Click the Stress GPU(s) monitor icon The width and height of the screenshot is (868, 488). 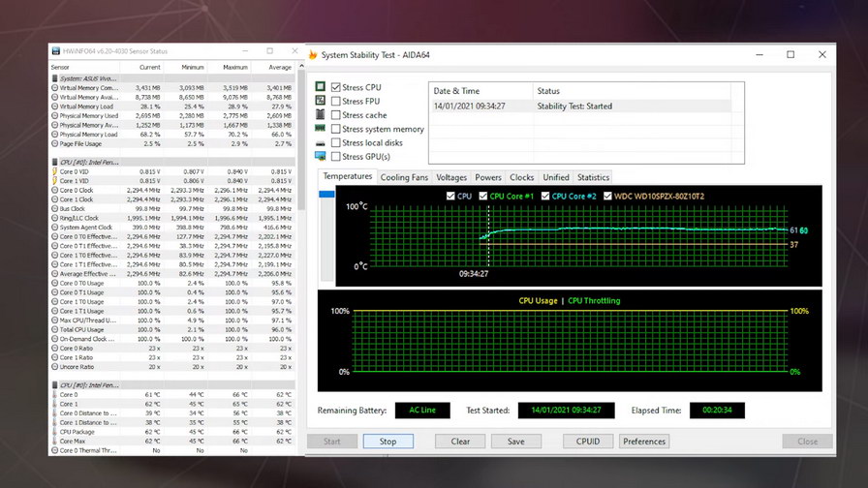321,156
